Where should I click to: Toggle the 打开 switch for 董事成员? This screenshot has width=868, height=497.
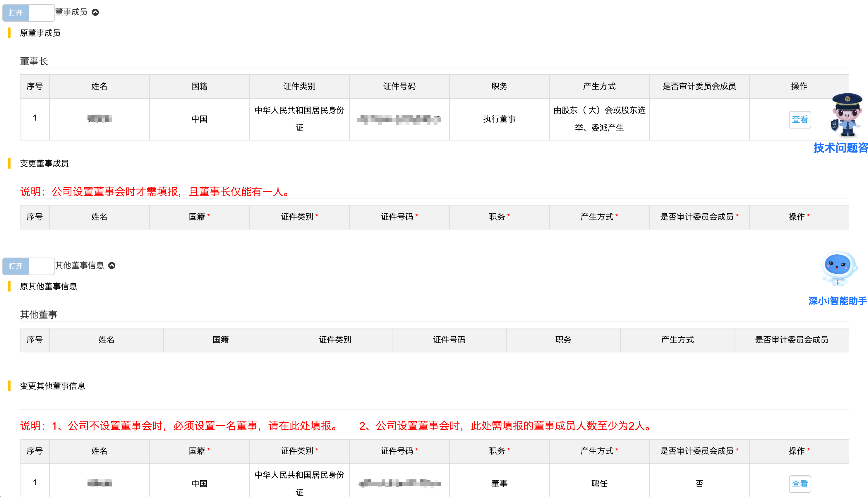(16, 13)
